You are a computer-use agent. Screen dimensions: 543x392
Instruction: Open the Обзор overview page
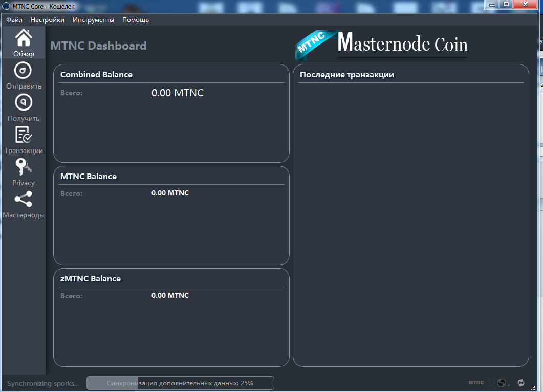click(24, 43)
